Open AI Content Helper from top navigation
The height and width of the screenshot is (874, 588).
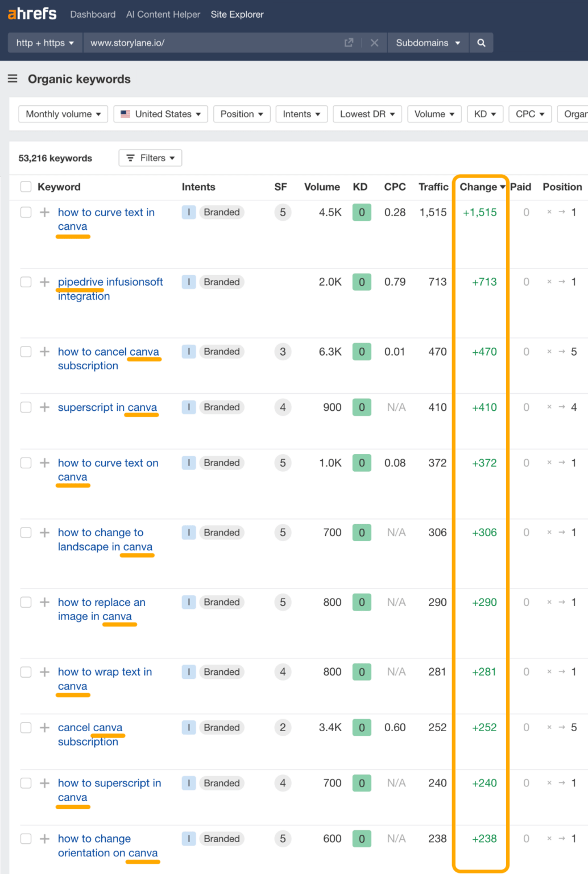pos(163,14)
